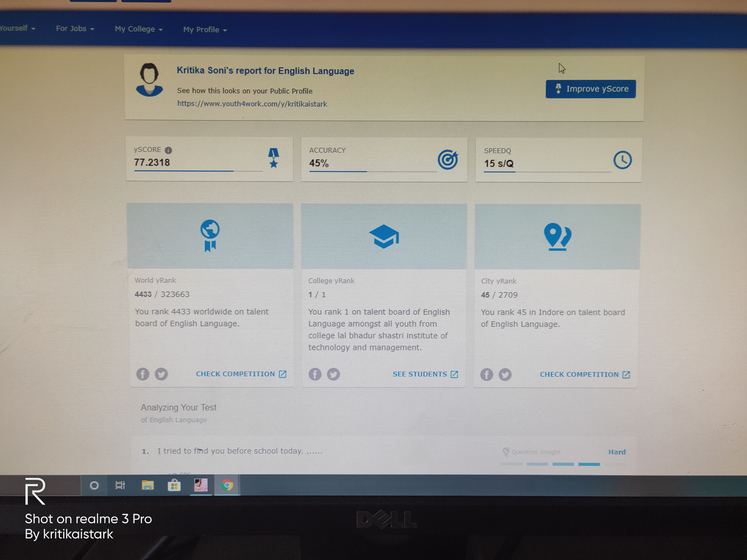Click Twitter share icon under City yRank
The height and width of the screenshot is (560, 747).
pyautogui.click(x=505, y=375)
